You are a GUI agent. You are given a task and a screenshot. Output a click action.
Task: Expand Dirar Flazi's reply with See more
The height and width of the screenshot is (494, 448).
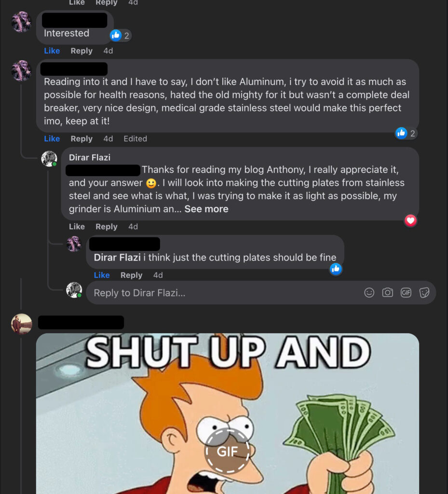206,209
